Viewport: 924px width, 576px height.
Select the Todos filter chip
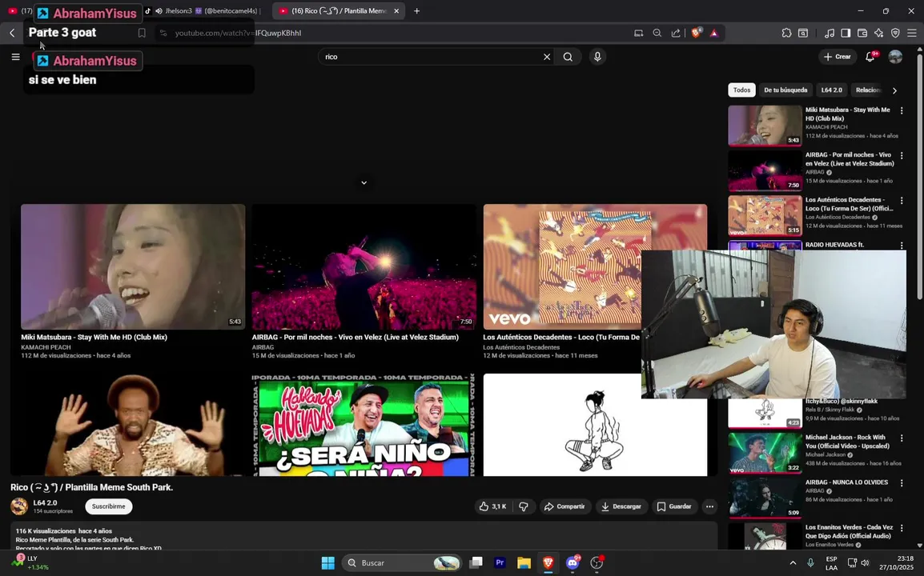(741, 90)
